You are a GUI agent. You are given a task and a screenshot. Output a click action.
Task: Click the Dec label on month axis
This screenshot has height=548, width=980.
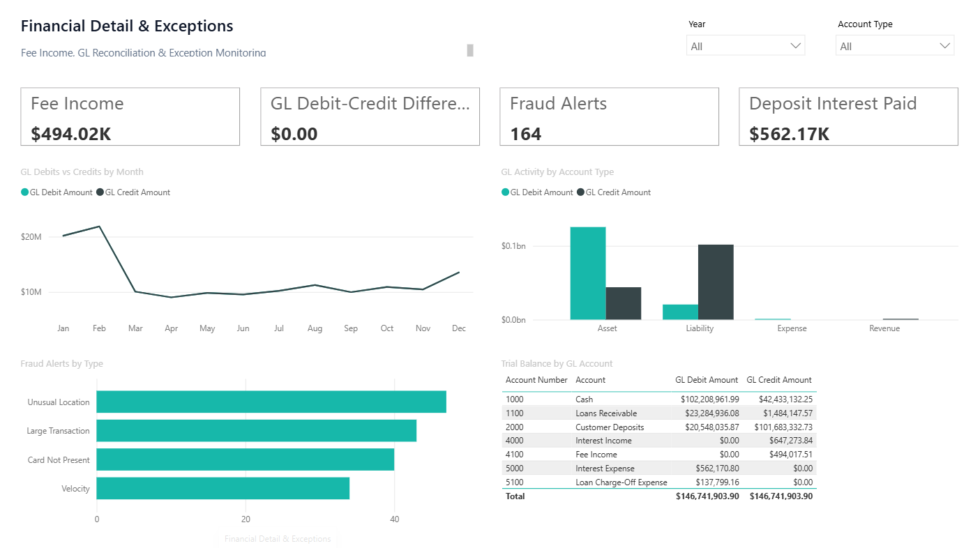pos(459,328)
